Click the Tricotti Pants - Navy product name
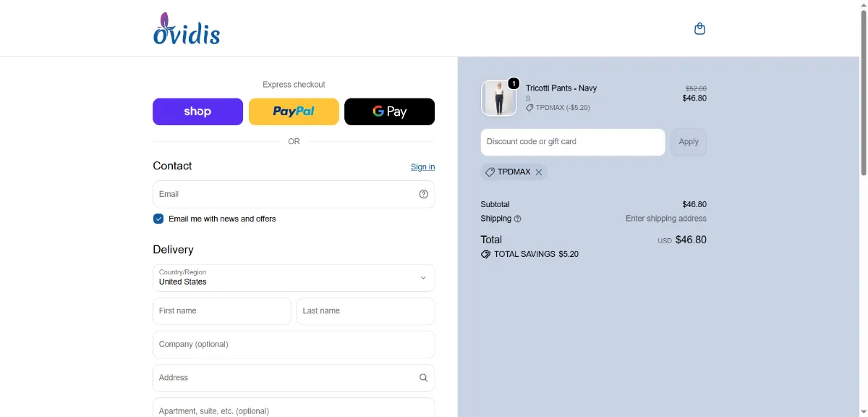The image size is (868, 417). (x=561, y=88)
